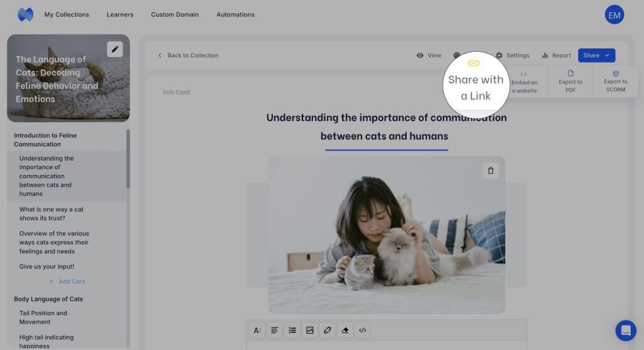Screen dimensions: 644x350
Task: Open the Learners tab in top navigation
Action: tap(119, 14)
